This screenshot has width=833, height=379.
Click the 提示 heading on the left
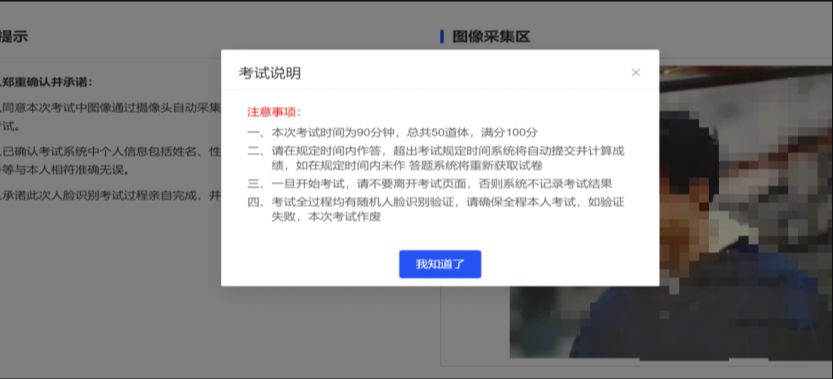(x=14, y=37)
